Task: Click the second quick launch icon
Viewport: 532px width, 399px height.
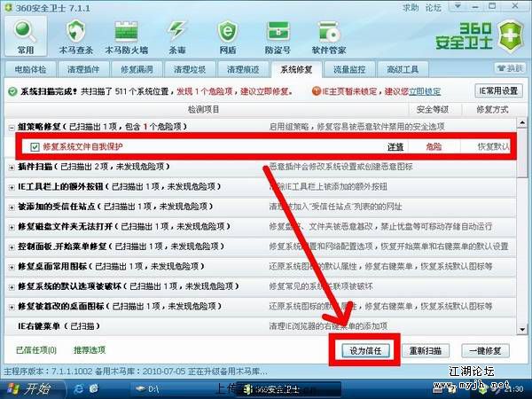Action: 94,388
